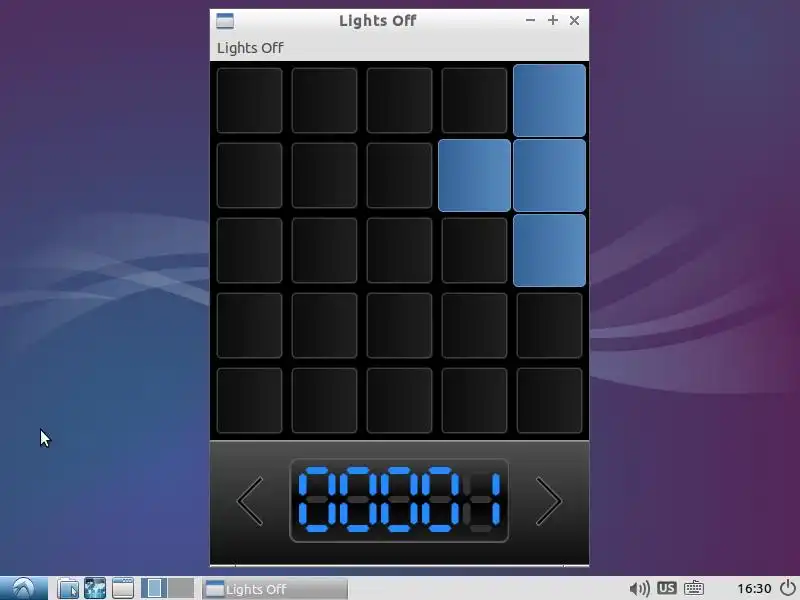Toggle the dark tile in row 4, column 5
The width and height of the screenshot is (800, 600).
coord(549,326)
